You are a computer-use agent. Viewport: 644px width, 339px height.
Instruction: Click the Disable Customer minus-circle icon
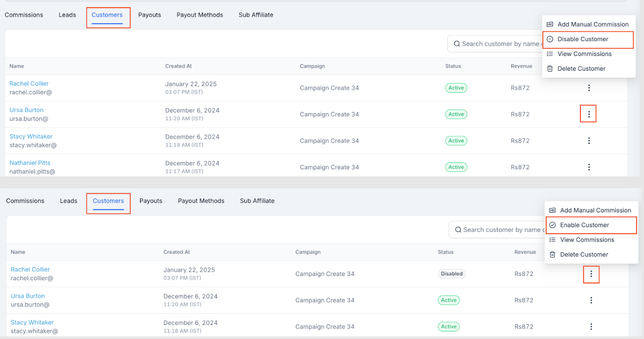pyautogui.click(x=550, y=39)
